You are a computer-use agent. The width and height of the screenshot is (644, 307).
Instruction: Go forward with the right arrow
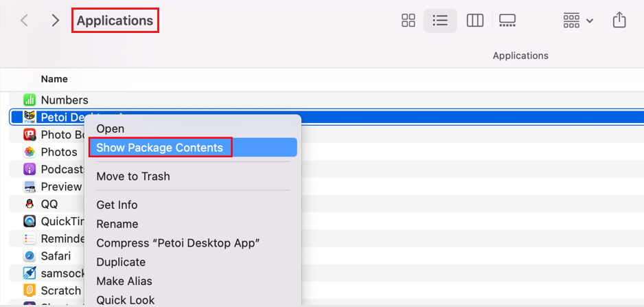click(x=56, y=21)
